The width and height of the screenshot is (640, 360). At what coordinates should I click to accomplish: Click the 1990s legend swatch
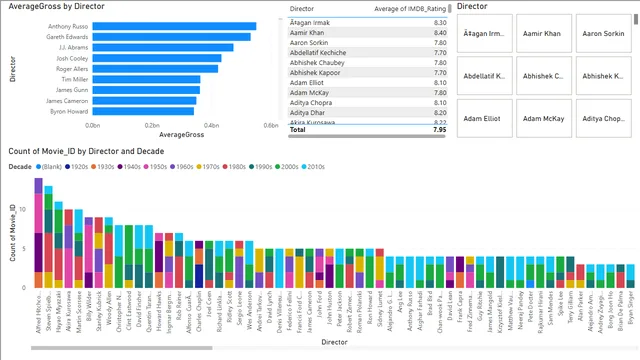[x=251, y=167]
